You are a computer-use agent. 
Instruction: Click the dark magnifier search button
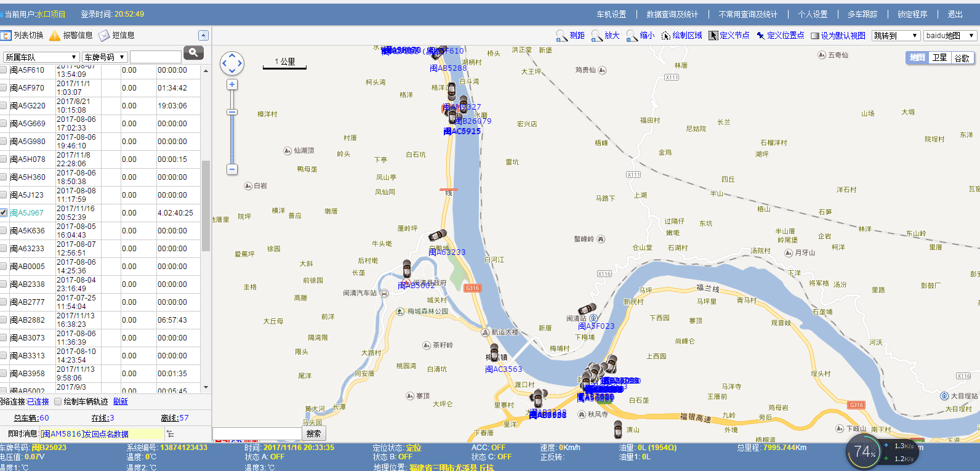pos(193,53)
